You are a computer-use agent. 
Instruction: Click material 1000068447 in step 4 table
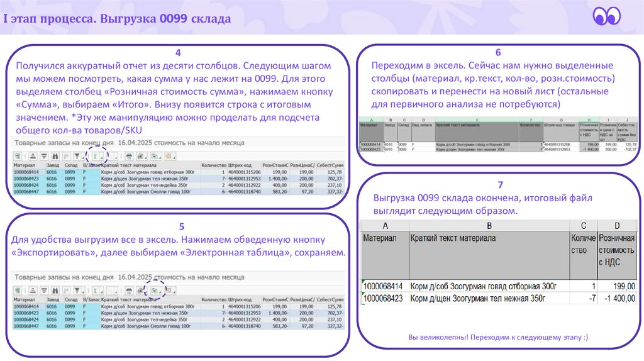coord(26,192)
